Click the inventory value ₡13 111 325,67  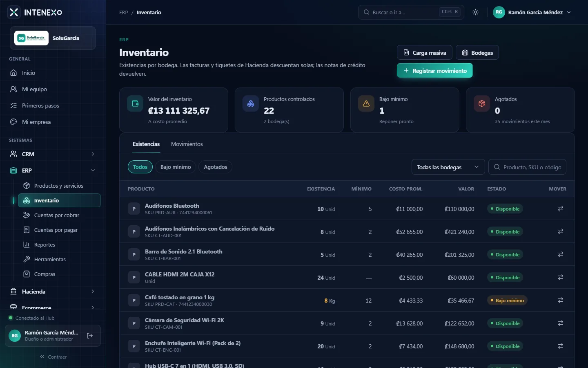point(179,110)
